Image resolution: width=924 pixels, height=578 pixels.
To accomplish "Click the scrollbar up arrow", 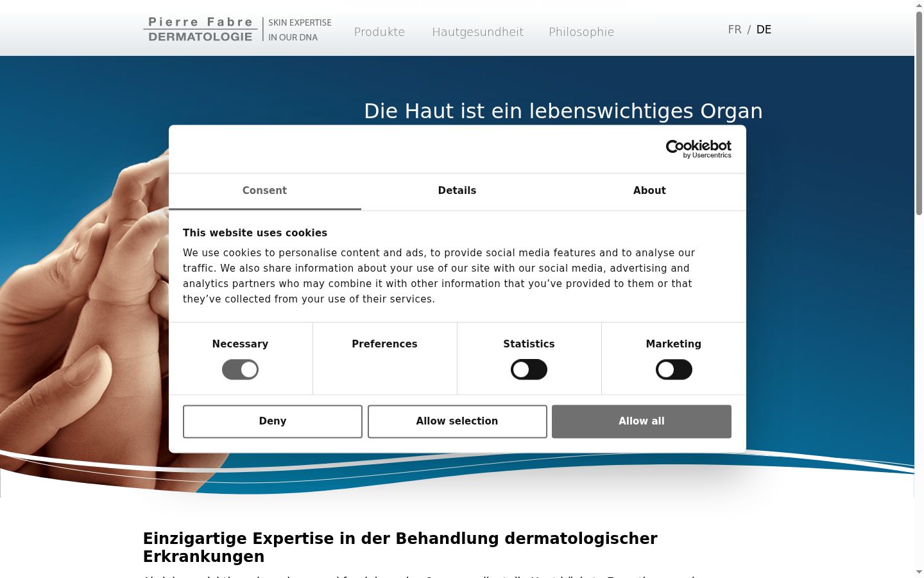I will coord(919,5).
